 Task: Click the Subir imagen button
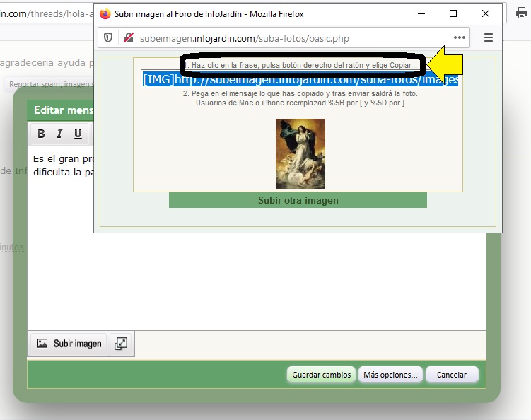point(69,344)
